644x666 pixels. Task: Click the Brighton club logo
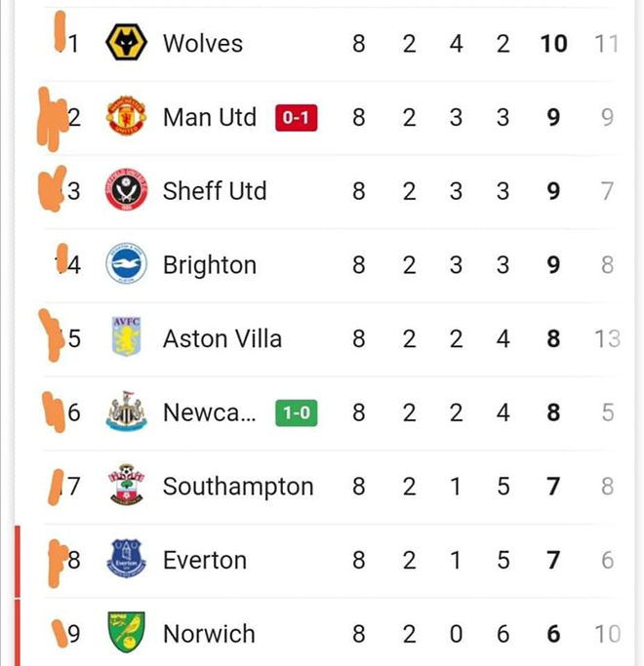pos(126,265)
